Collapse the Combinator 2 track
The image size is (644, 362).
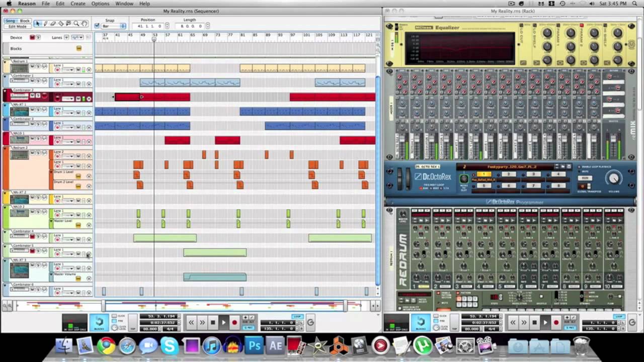click(x=6, y=92)
